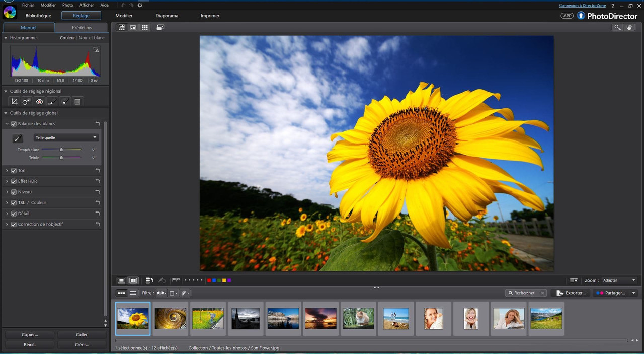Open the Bibliothèque module tab
The image size is (644, 354).
coord(38,16)
